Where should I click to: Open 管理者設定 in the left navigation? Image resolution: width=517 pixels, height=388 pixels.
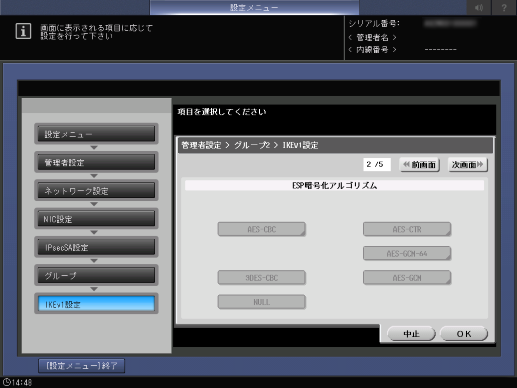click(96, 162)
